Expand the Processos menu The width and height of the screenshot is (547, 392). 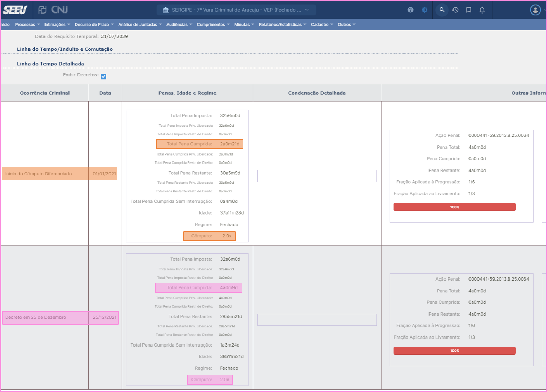coord(27,25)
